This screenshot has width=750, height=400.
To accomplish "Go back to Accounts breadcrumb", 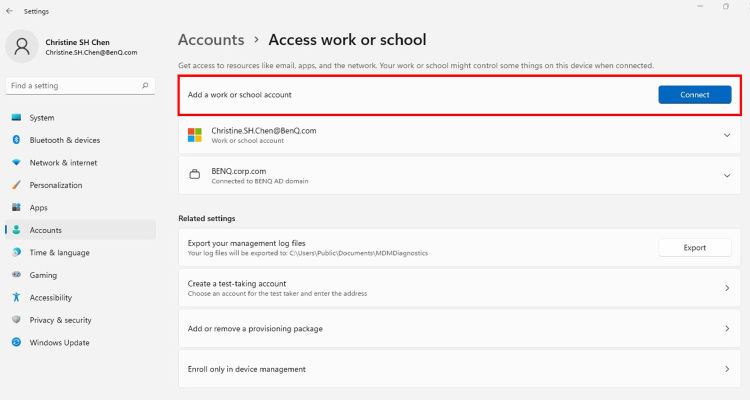I will 211,40.
